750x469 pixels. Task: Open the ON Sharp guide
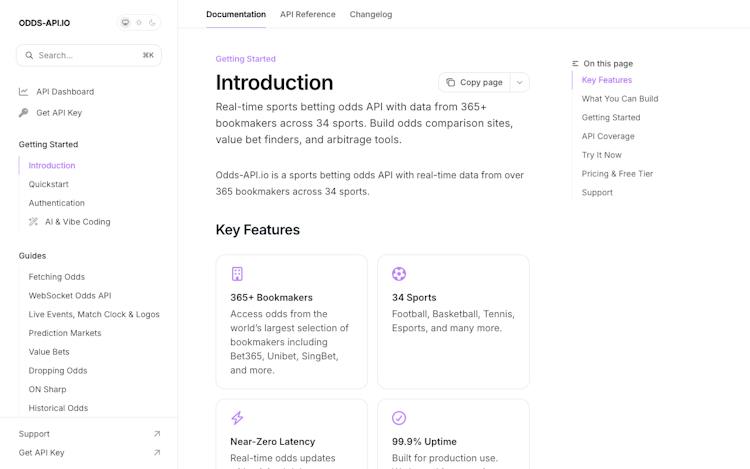[47, 389]
